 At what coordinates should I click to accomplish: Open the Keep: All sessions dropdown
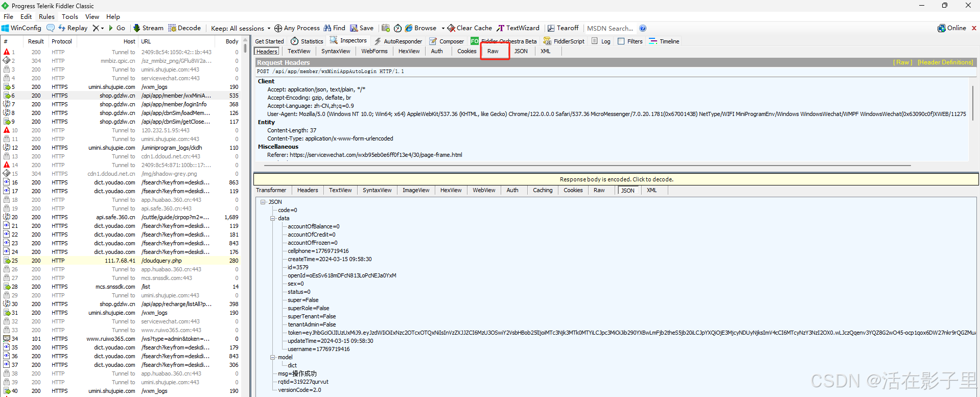tap(240, 28)
